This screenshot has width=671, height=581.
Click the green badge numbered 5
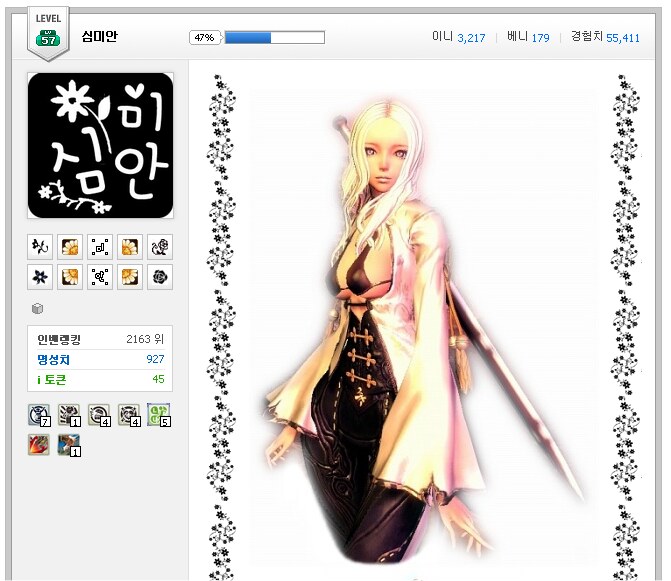coord(159,415)
